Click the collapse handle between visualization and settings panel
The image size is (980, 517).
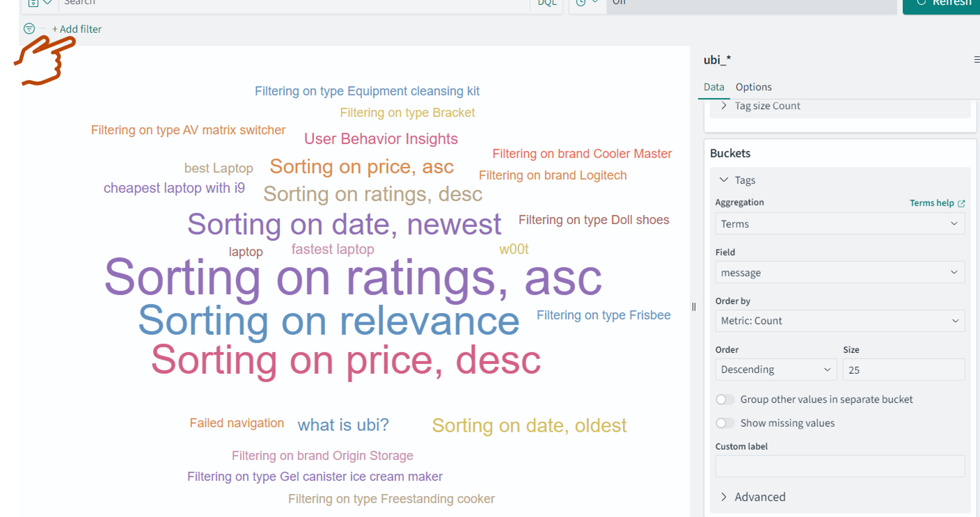coord(694,307)
